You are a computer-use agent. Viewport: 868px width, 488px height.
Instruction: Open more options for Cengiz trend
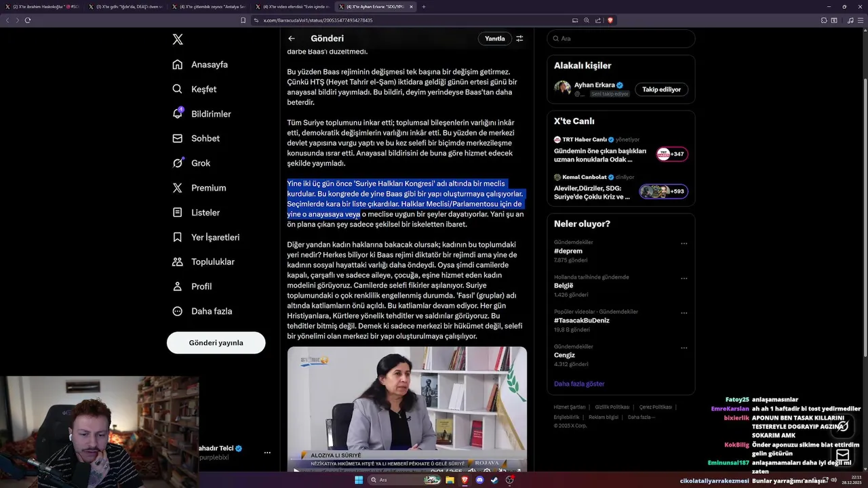(684, 347)
